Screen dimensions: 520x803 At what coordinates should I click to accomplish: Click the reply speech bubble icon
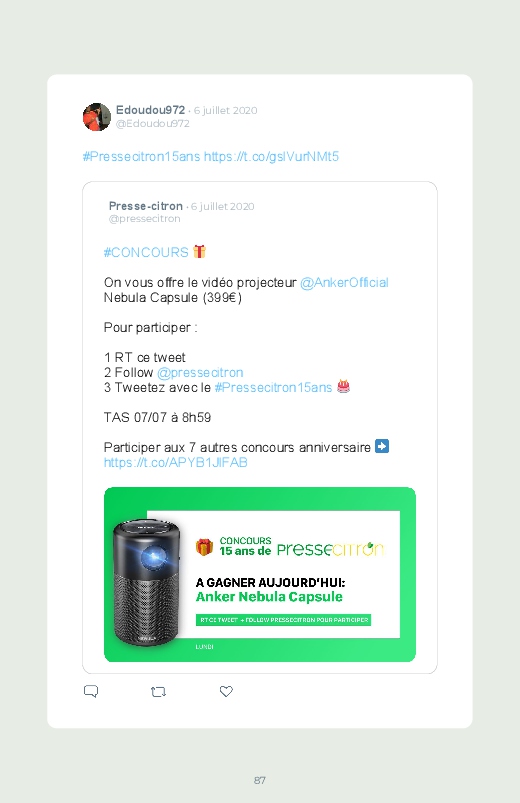coord(91,691)
